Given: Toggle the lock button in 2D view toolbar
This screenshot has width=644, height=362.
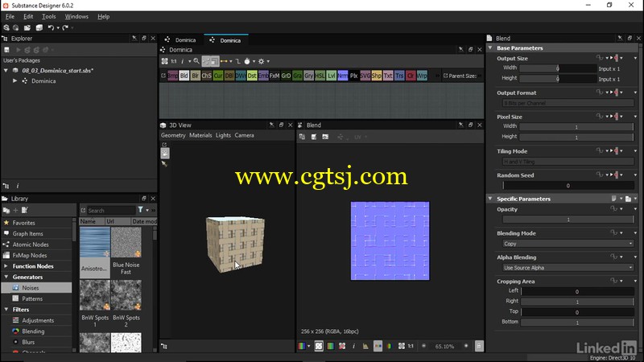Looking at the screenshot, I should pyautogui.click(x=479, y=346).
